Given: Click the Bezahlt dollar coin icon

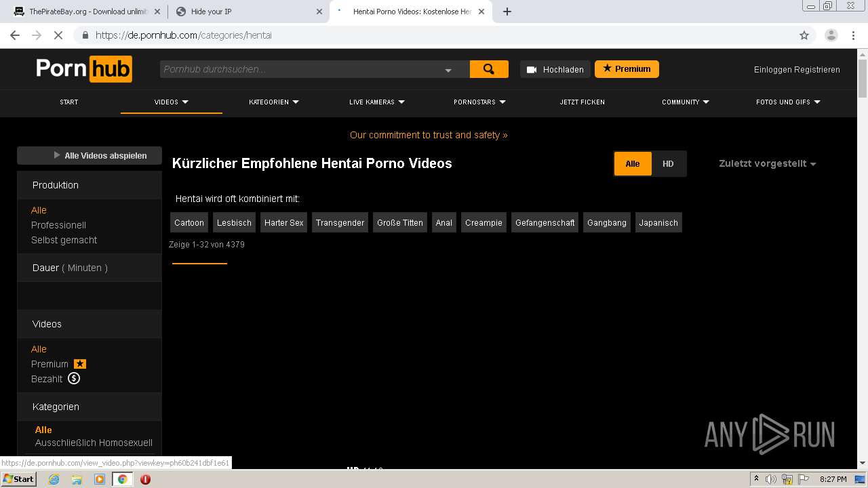Looking at the screenshot, I should click(x=74, y=378).
